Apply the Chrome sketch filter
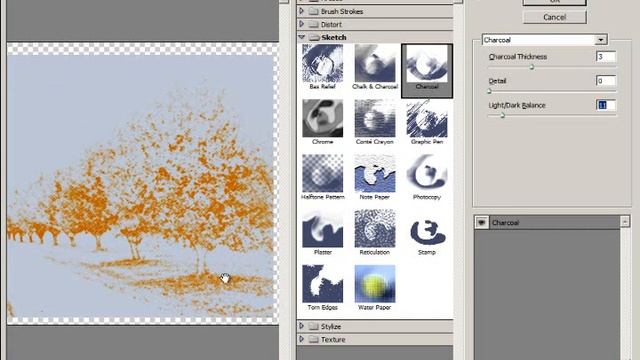The image size is (640, 360). pyautogui.click(x=322, y=118)
